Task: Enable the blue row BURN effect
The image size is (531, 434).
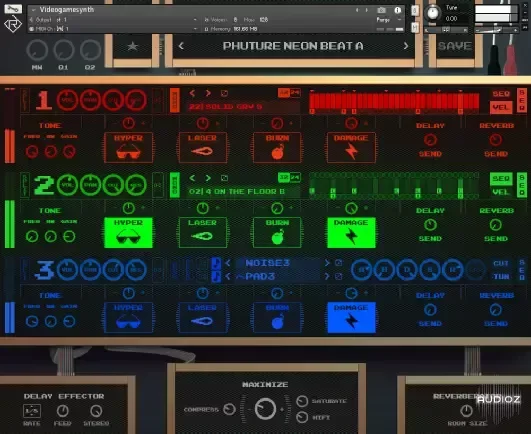Action: pos(277,318)
